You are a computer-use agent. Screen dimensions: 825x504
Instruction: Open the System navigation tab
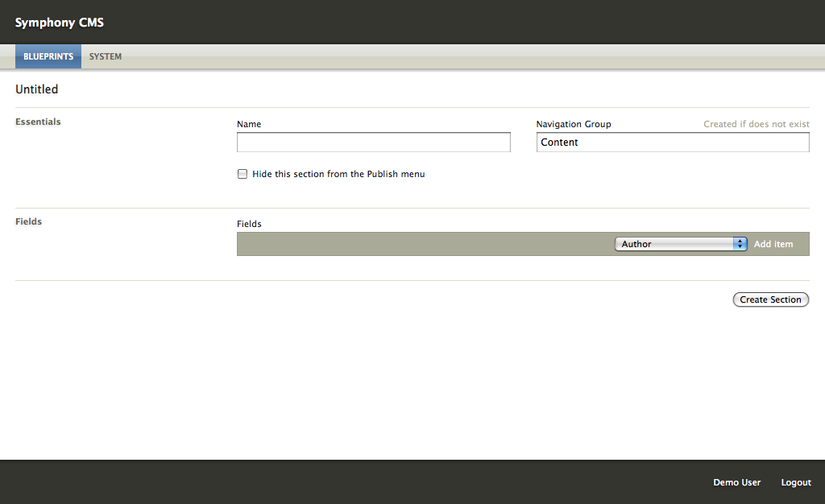coord(106,56)
